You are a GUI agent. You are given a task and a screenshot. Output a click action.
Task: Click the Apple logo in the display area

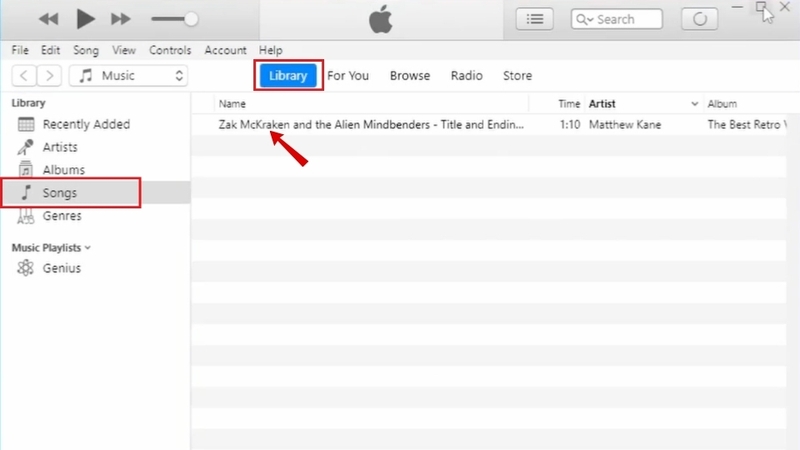381,19
